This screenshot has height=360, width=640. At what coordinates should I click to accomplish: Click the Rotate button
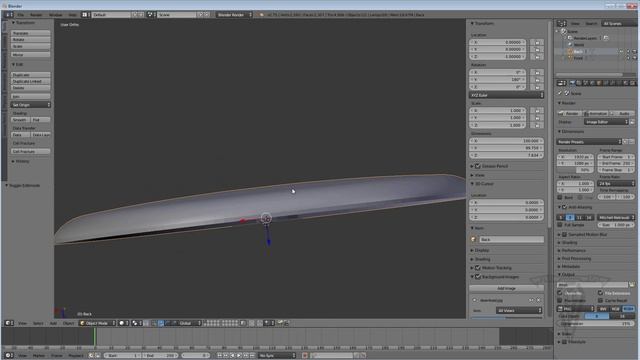(31, 40)
